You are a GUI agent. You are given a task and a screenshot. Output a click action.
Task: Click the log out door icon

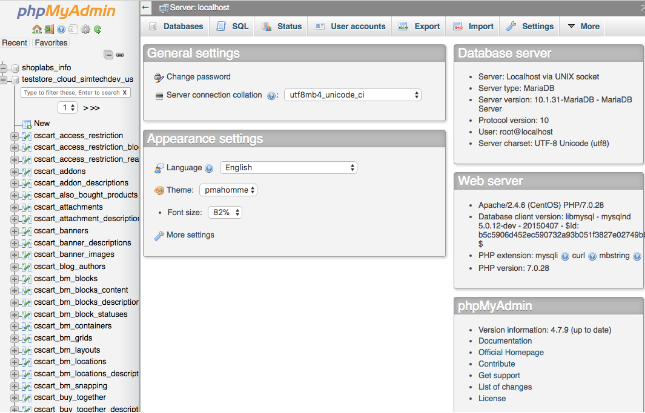(49, 29)
